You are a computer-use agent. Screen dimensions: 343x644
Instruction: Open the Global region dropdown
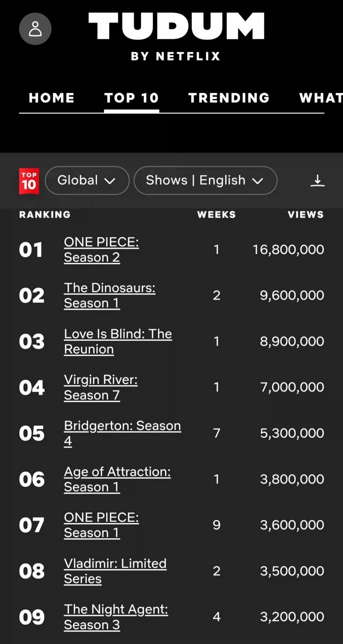[87, 180]
